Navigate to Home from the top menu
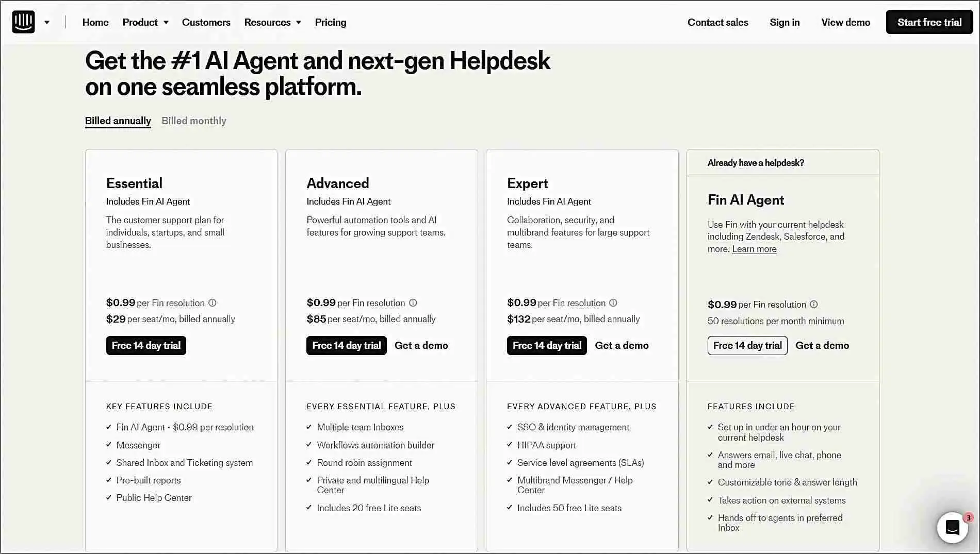The image size is (980, 554). [95, 22]
